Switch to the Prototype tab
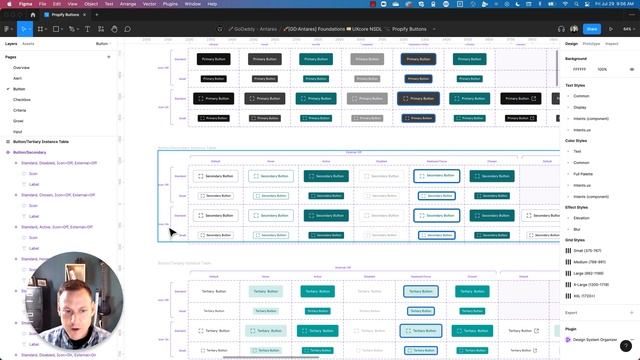The image size is (640, 360). (591, 44)
